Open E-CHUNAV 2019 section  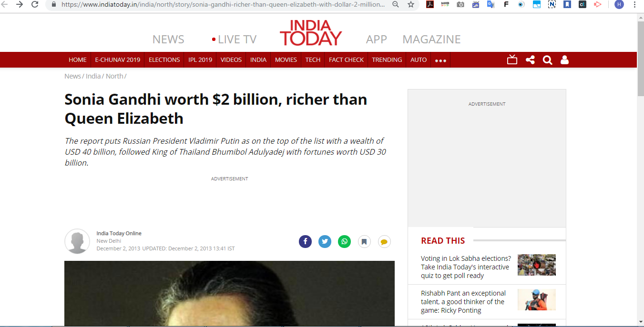[118, 60]
